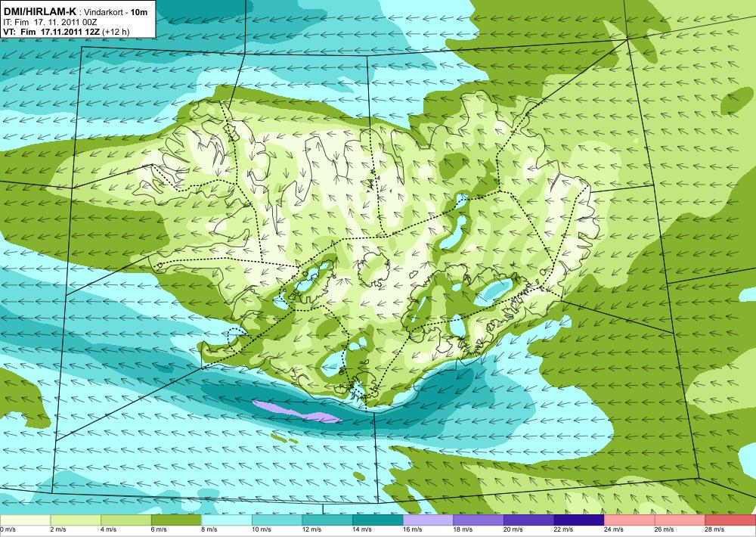Viewport: 756px width, 537px height.
Task: Click the "12 m/s" legend label
Action: coord(312,529)
